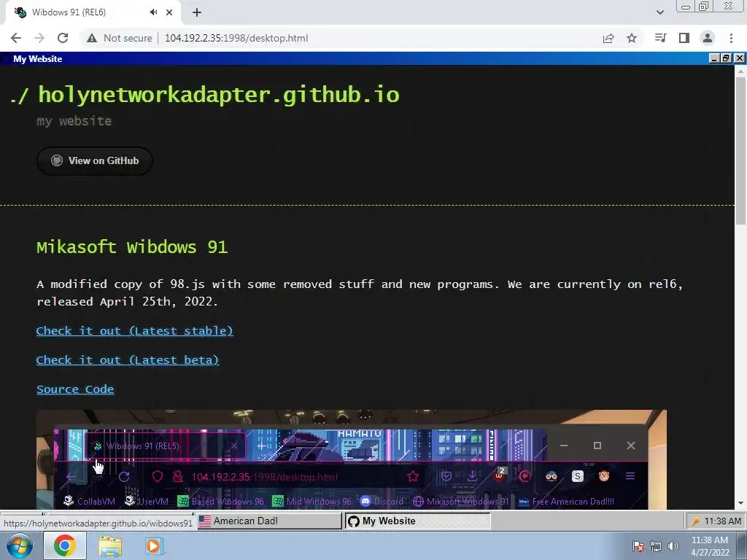Click the Not secure warning icon
The width and height of the screenshot is (747, 560).
(x=92, y=38)
